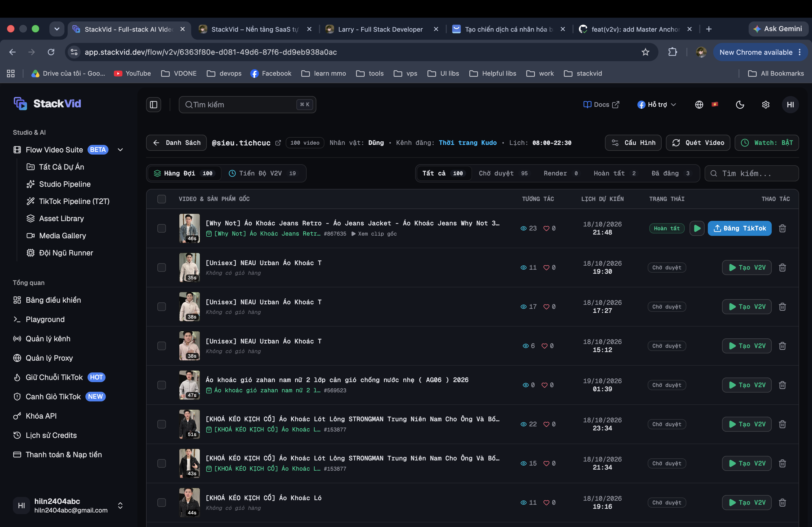The image size is (812, 527).
Task: Click the Đăng TikTok button
Action: 739,228
